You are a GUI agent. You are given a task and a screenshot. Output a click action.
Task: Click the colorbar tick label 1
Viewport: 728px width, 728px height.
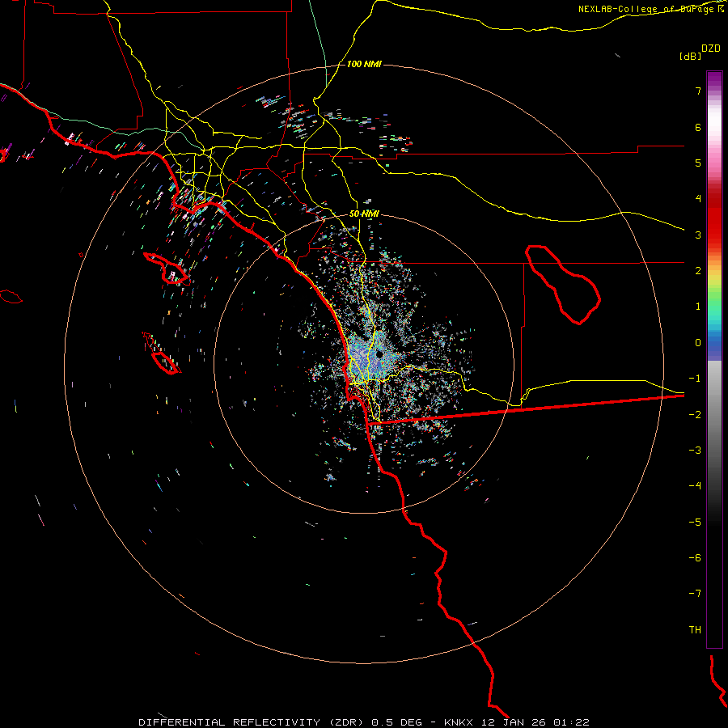(698, 307)
